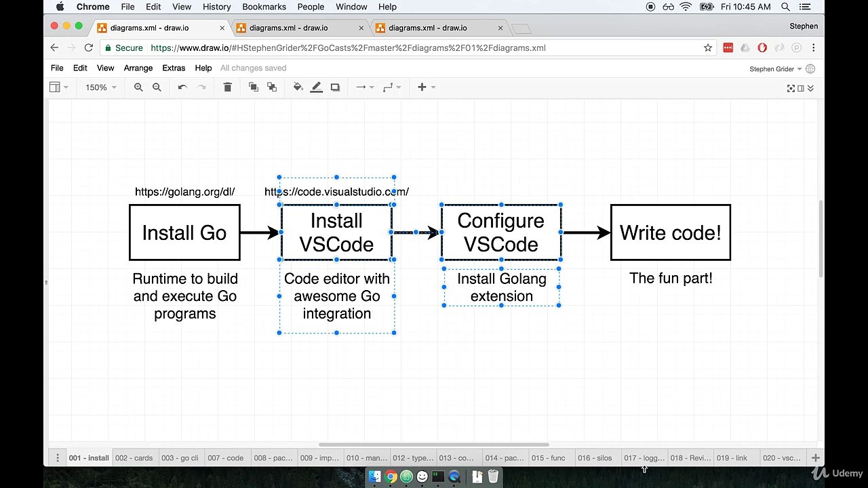Open Chrome's Bookmarks menu

[x=264, y=7]
